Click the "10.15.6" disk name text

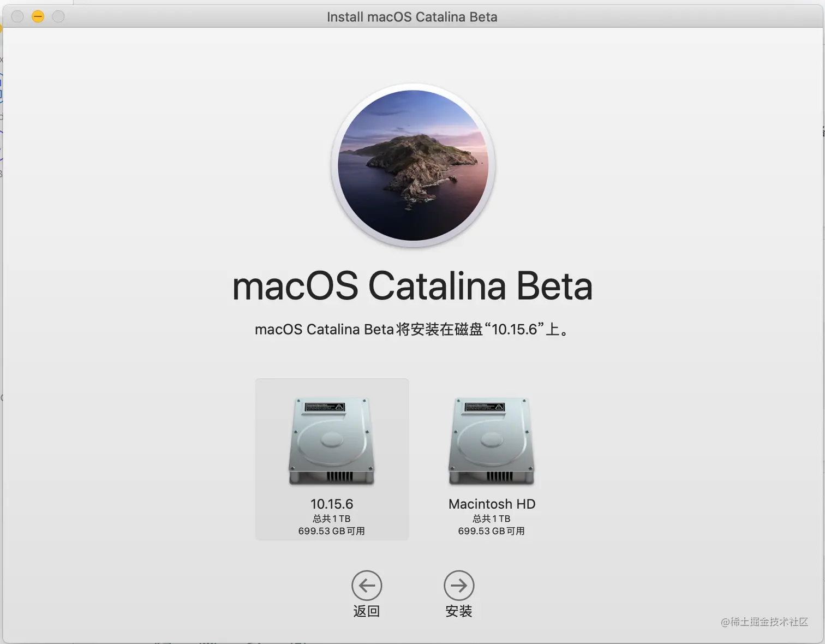point(332,504)
